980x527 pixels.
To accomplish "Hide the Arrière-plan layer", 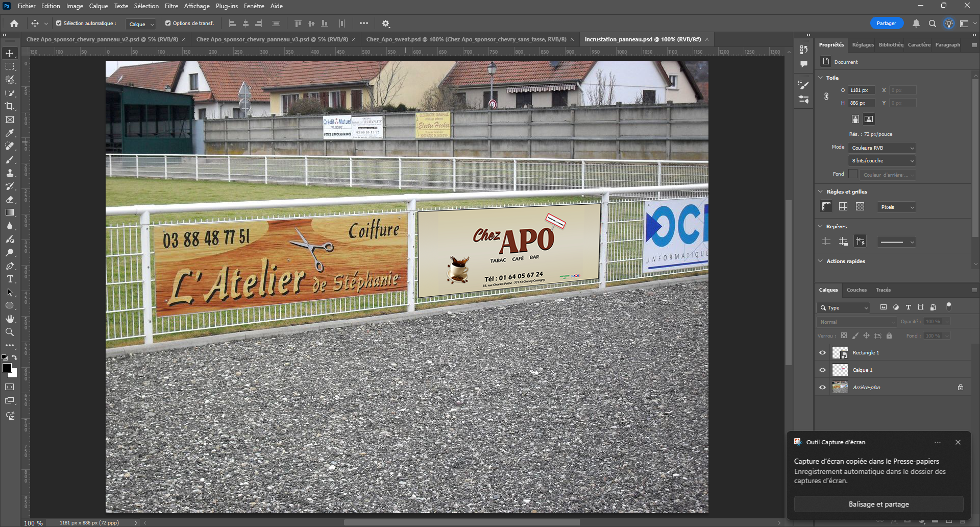I will pos(822,388).
